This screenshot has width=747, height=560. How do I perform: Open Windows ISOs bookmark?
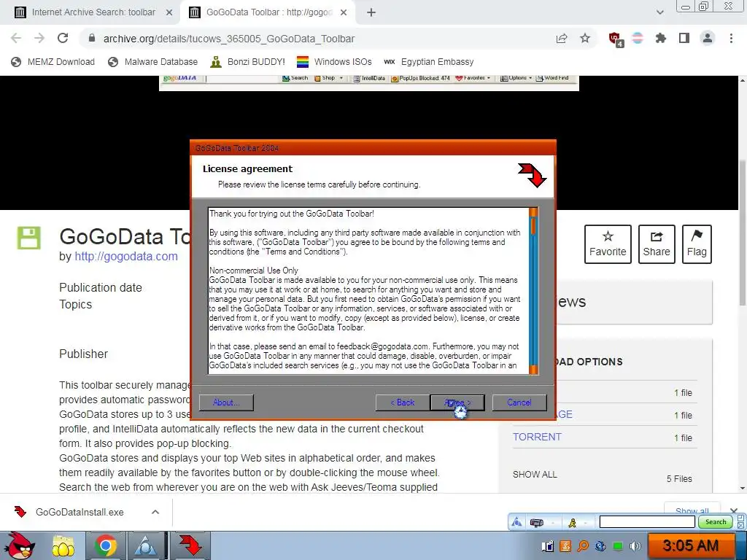point(334,62)
